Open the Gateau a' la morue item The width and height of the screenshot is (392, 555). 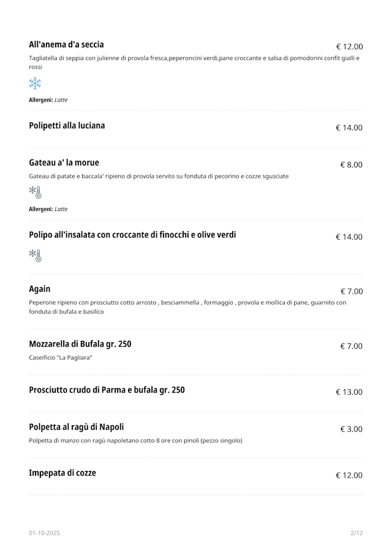64,163
